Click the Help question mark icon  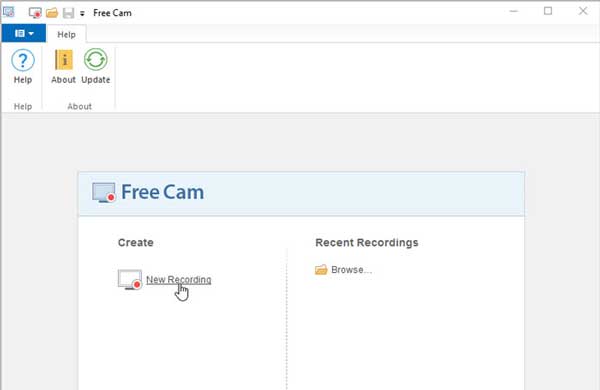(x=23, y=60)
